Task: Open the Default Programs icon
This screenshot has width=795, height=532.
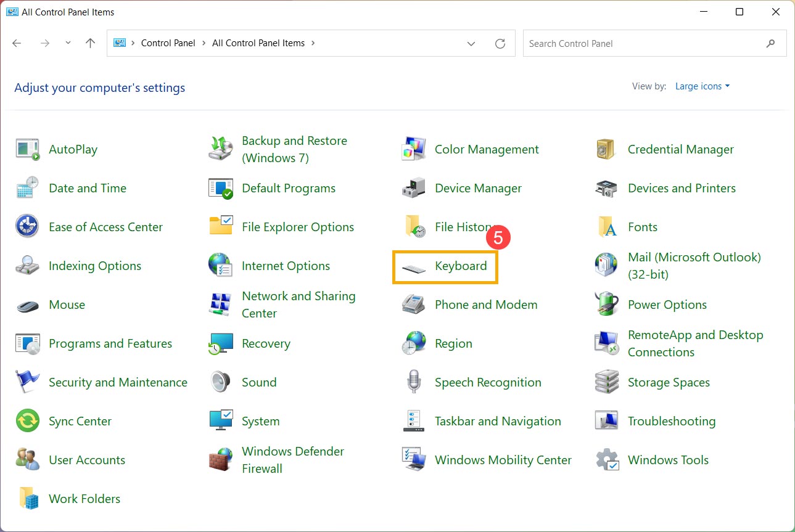Action: tap(221, 188)
